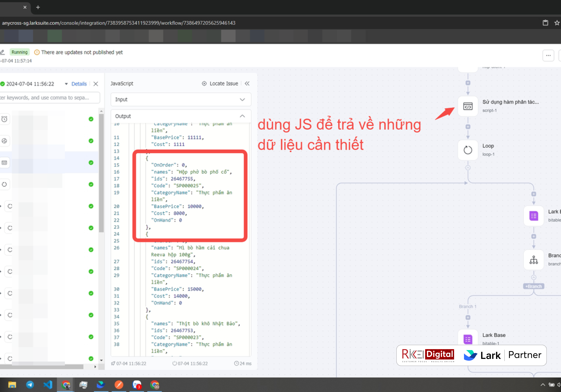Select the Loop node icon
Viewport: 561px width, 392px height.
pos(468,150)
